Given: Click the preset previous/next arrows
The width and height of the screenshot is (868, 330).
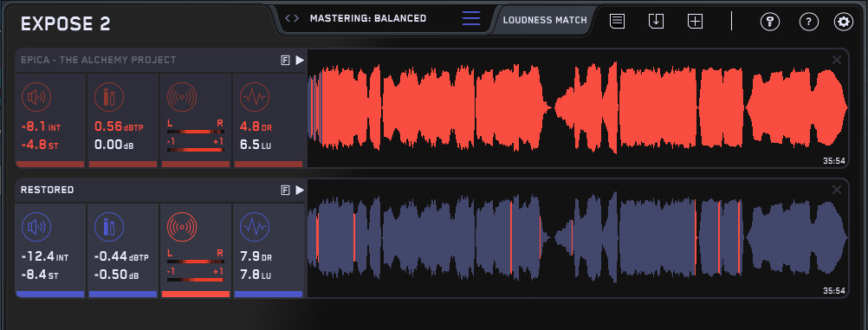Looking at the screenshot, I should [292, 18].
